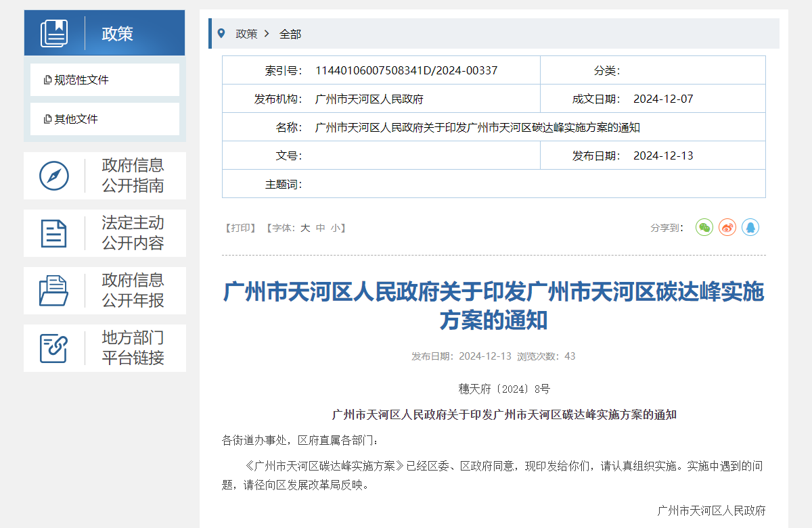The image size is (812, 528).
Task: Set font size to 大
Action: click(x=305, y=229)
